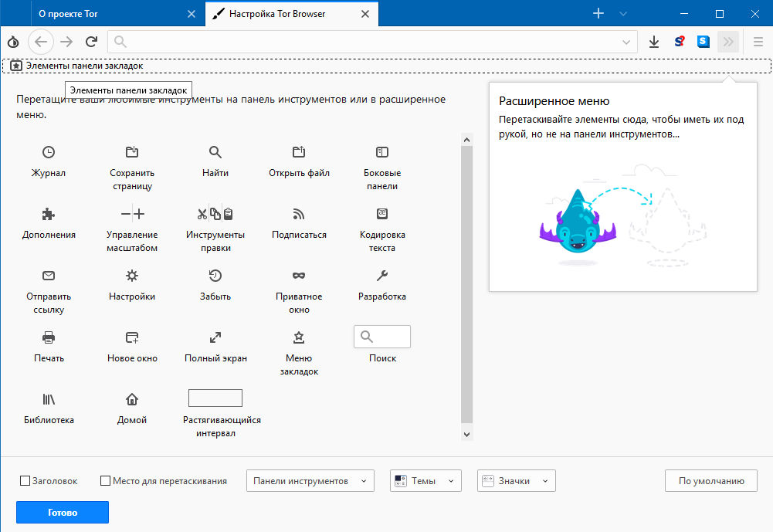
Task: Close the Настройка Tor Browser tab
Action: tap(364, 14)
